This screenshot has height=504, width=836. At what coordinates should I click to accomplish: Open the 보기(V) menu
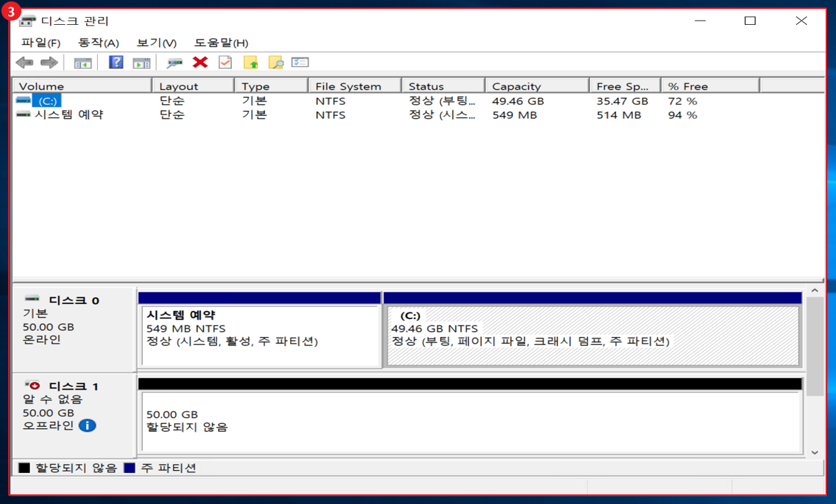pos(157,43)
